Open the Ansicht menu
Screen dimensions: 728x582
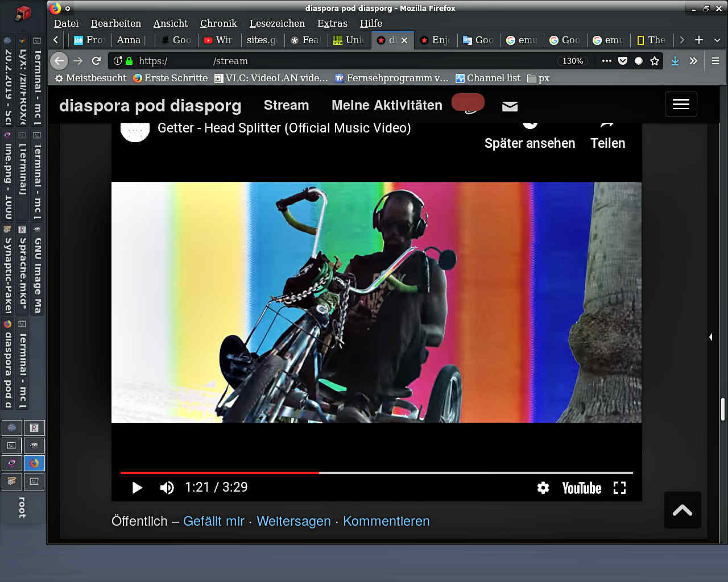click(x=170, y=23)
